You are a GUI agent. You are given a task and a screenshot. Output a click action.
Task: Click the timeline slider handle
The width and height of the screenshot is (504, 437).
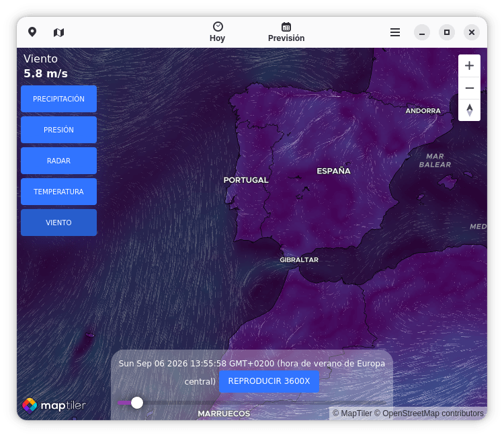tap(137, 403)
